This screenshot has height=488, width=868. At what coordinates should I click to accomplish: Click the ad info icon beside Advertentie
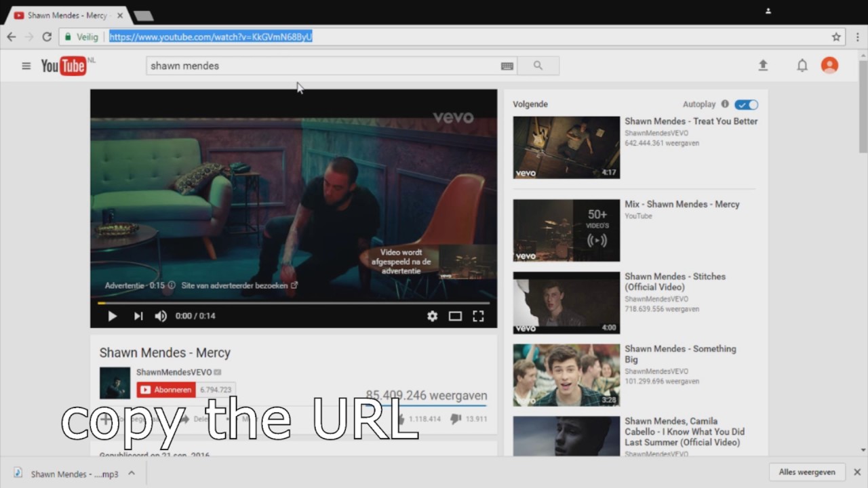[172, 285]
